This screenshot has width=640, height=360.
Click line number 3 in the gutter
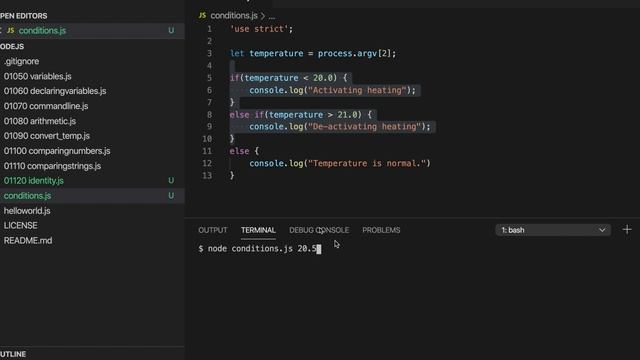point(209,53)
